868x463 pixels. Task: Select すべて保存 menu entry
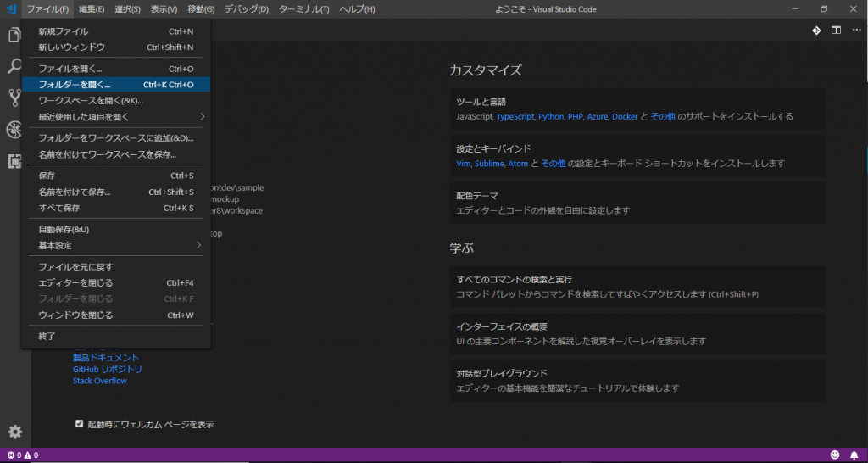[116, 209]
